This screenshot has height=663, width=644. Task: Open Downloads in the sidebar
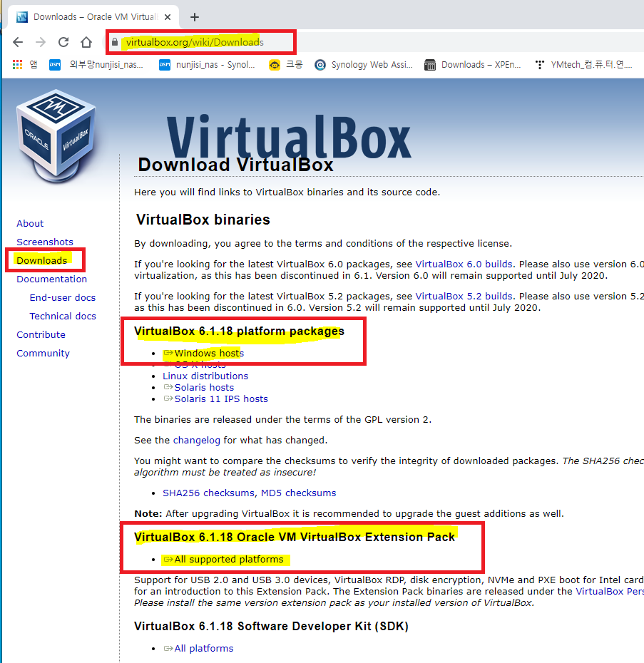click(x=42, y=260)
